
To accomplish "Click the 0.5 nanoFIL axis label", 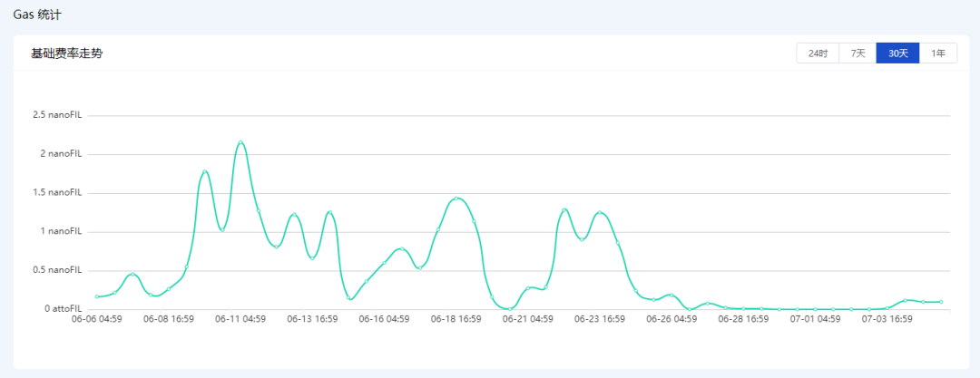I will click(x=57, y=270).
